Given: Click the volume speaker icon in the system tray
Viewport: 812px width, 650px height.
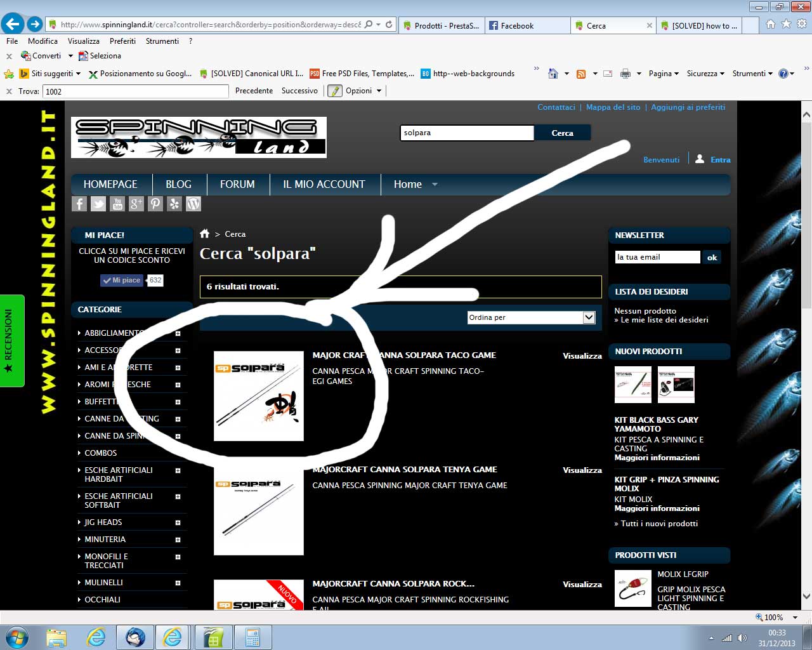Looking at the screenshot, I should point(742,638).
